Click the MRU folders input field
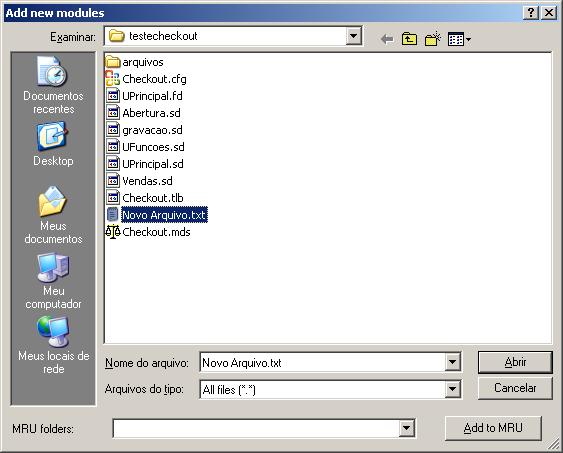Viewport: 563px width, 453px height. [x=256, y=428]
